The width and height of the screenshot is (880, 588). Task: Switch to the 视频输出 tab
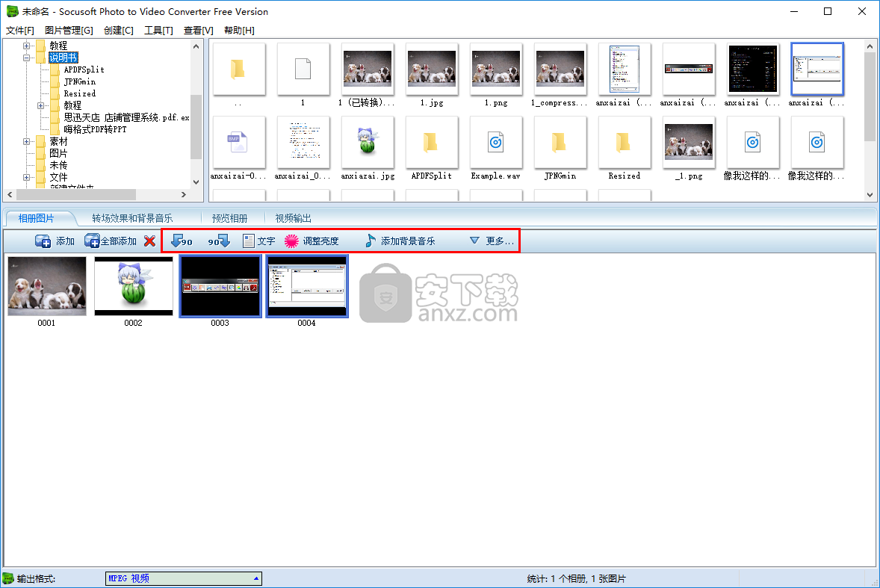pyautogui.click(x=293, y=218)
